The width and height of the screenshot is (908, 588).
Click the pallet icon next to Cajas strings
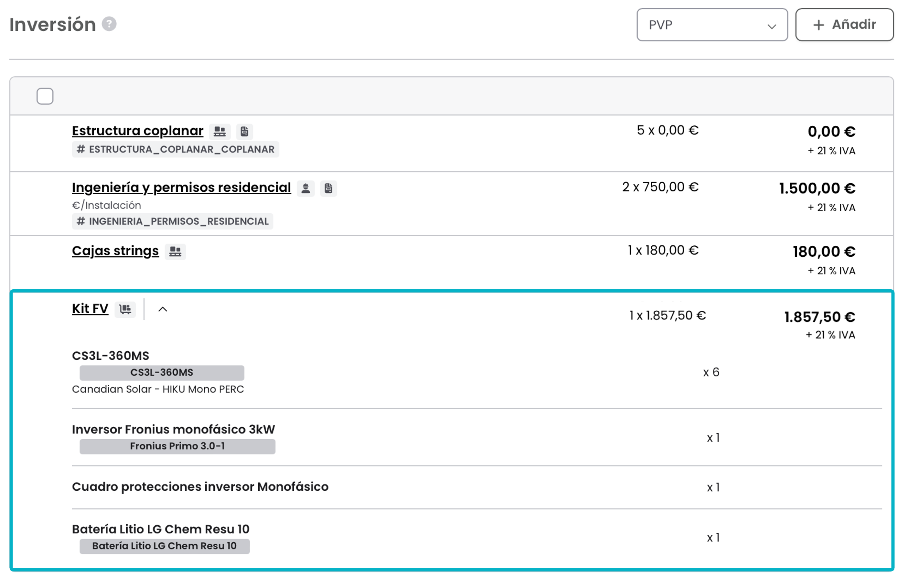(x=175, y=252)
